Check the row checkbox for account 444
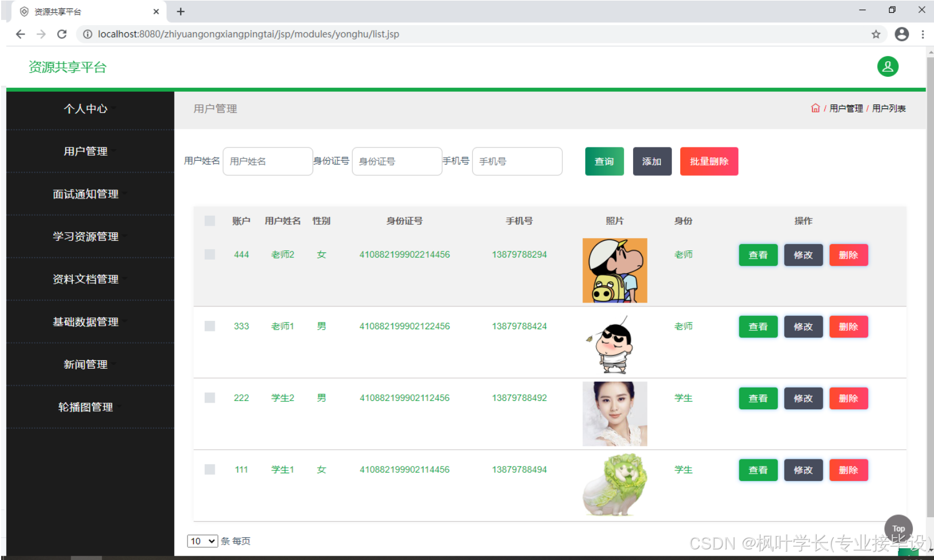Screen dimensions: 934x560 (x=210, y=254)
